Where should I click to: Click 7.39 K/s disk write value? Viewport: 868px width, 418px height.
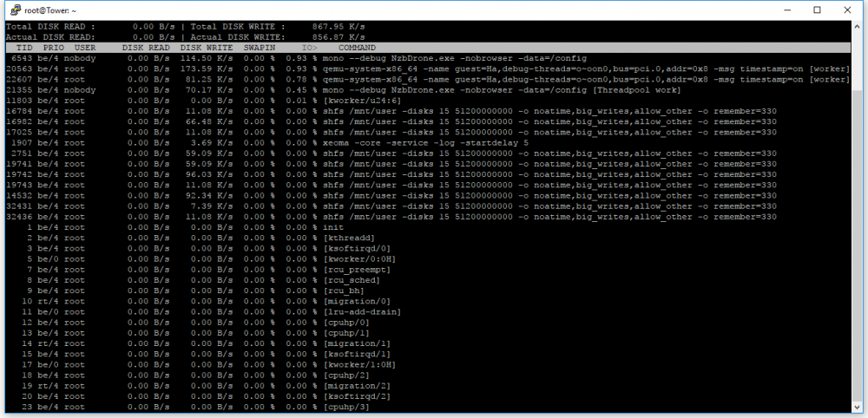pos(212,206)
